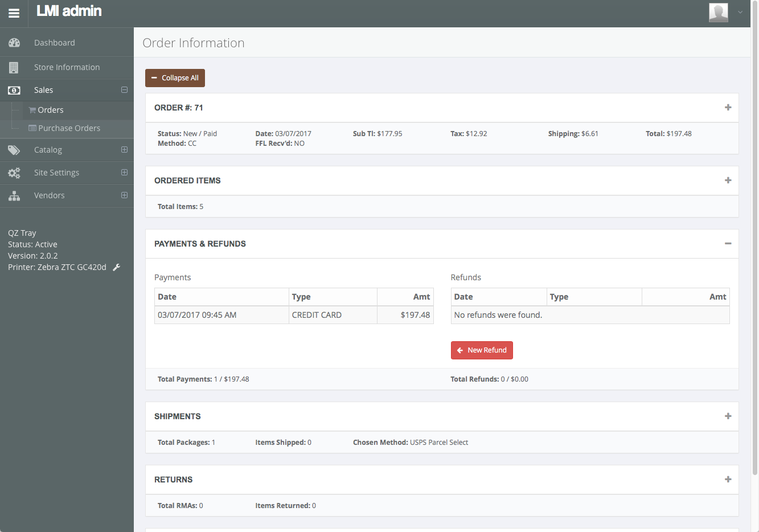The image size is (759, 532).
Task: Click the SHIPMENTS heading
Action: pos(178,416)
